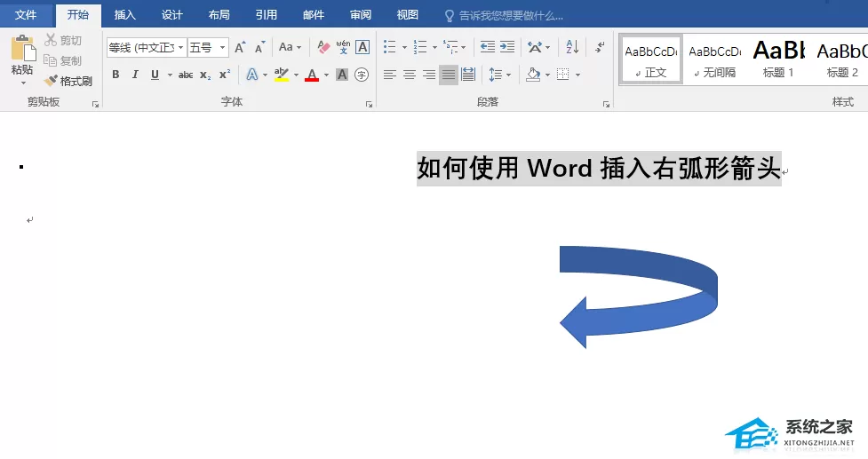This screenshot has height=459, width=868.
Task: Apply multilevel list formatting
Action: tap(450, 47)
